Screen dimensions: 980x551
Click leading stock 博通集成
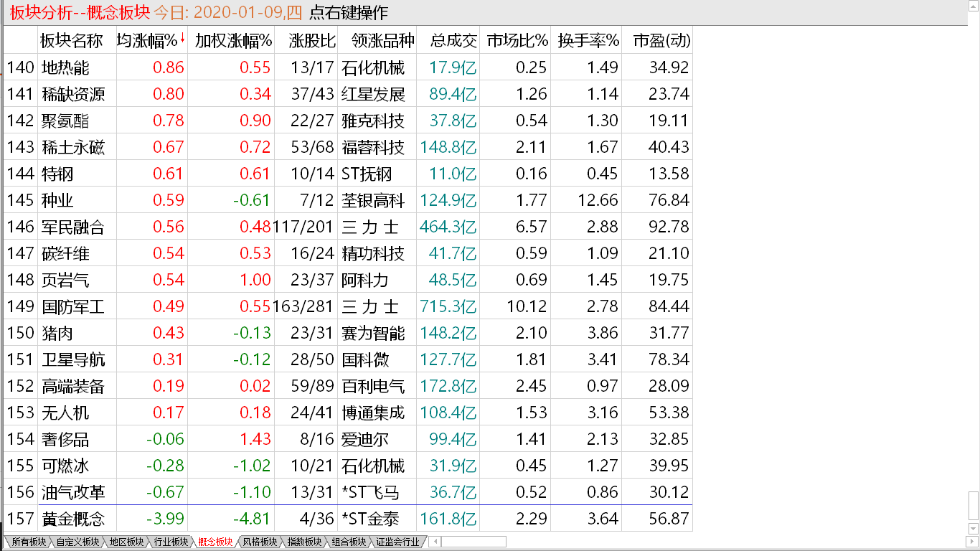click(x=373, y=413)
